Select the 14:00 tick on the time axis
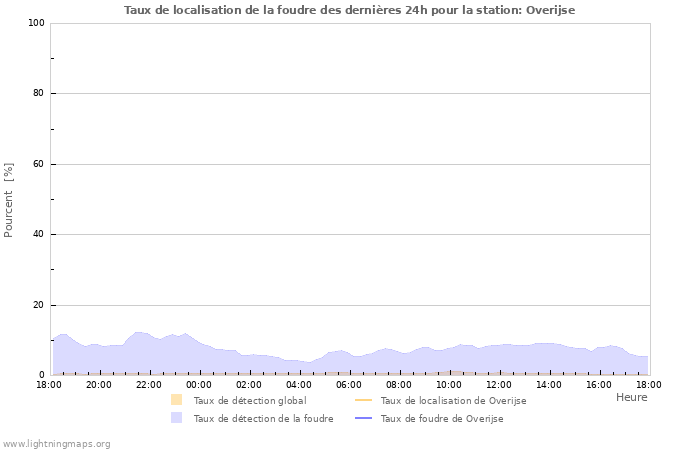 [x=549, y=384]
